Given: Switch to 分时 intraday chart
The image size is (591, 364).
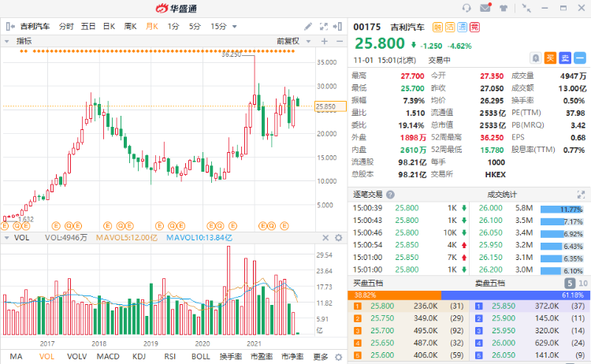Looking at the screenshot, I should [66, 26].
